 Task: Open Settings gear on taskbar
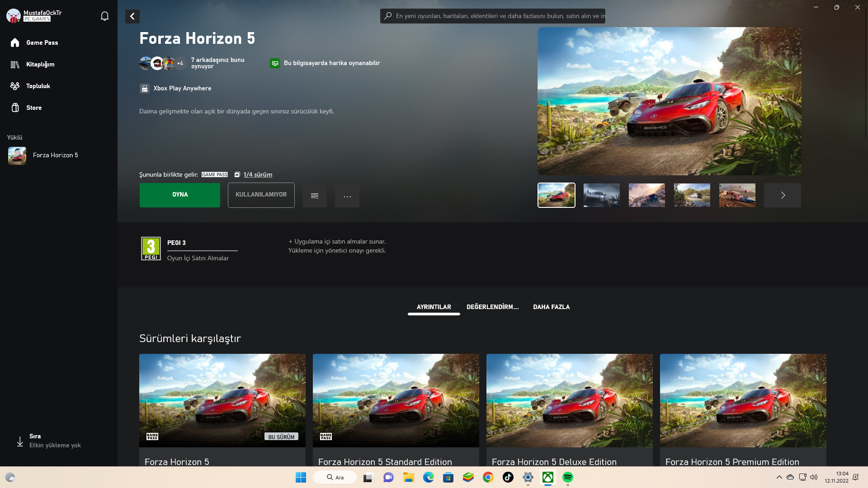(528, 478)
